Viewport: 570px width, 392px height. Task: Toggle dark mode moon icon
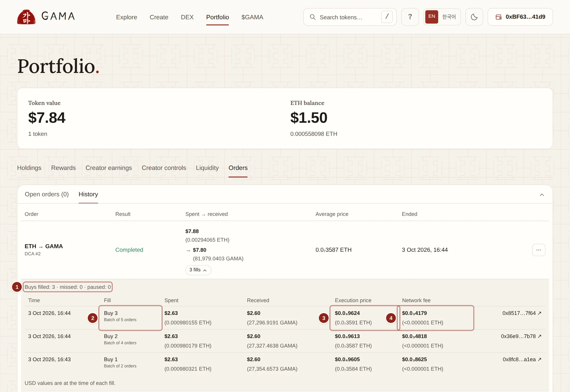click(474, 17)
